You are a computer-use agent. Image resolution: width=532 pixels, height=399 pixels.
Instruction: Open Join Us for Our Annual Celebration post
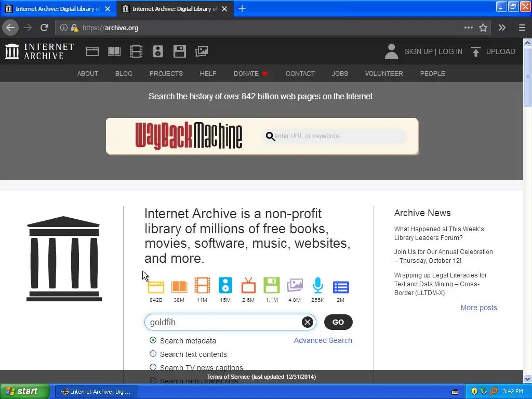pyautogui.click(x=443, y=256)
